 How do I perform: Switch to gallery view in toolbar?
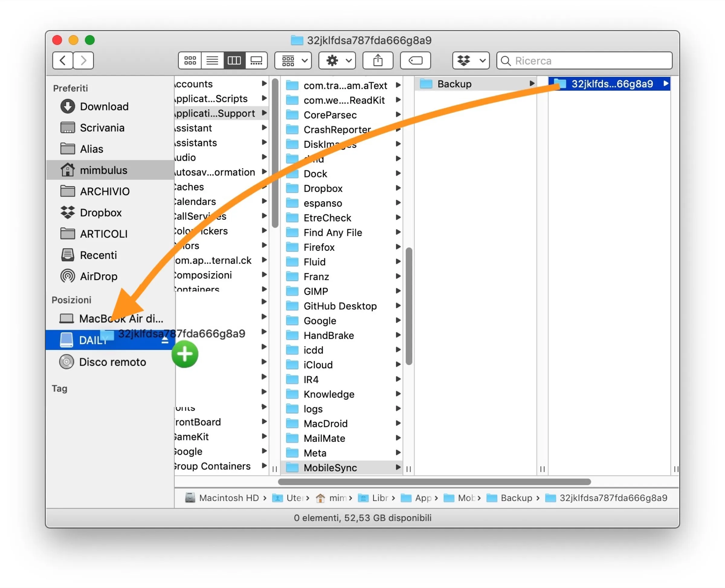pos(256,61)
